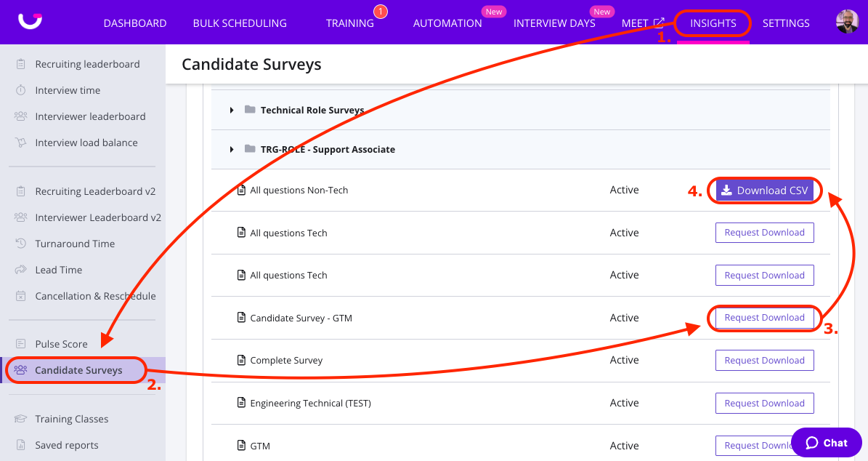Click the Recruiting leaderboard clipboard icon
868x461 pixels.
[x=20, y=64]
